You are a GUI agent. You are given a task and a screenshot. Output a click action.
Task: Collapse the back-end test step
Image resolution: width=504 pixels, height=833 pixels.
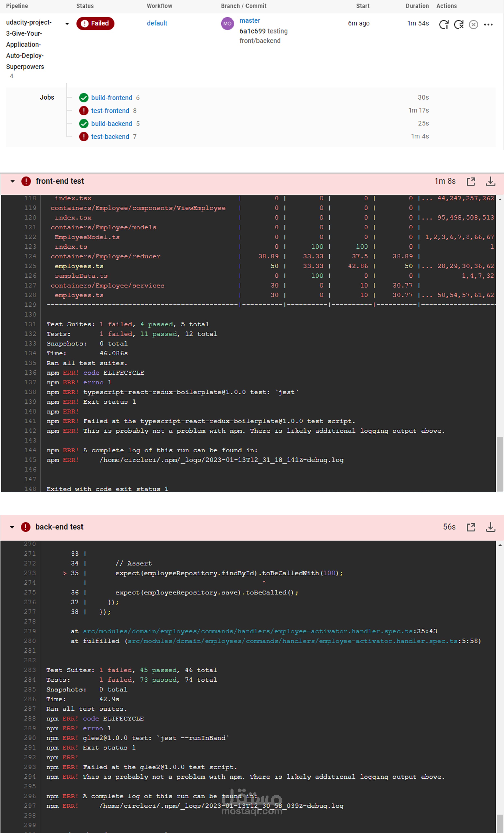click(12, 527)
